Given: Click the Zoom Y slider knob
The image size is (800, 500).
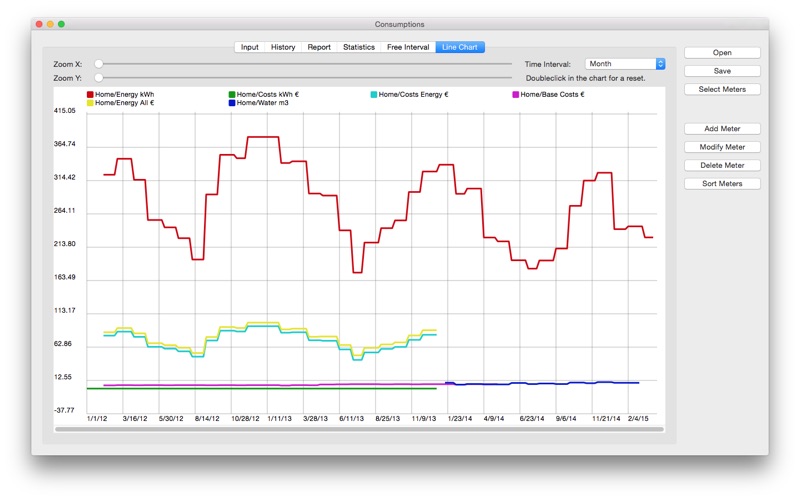Looking at the screenshot, I should [x=99, y=78].
